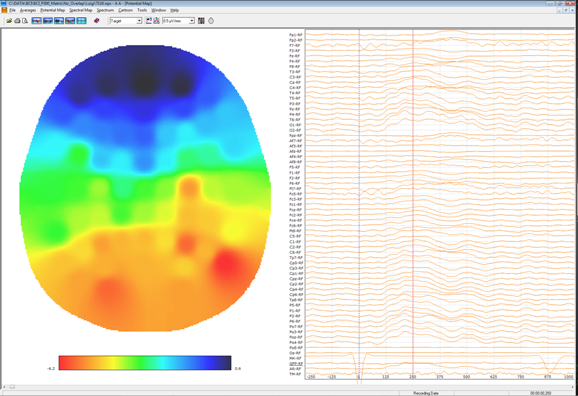This screenshot has width=578, height=396.
Task: Click the 500 tick on the time axis
Action: click(467, 377)
